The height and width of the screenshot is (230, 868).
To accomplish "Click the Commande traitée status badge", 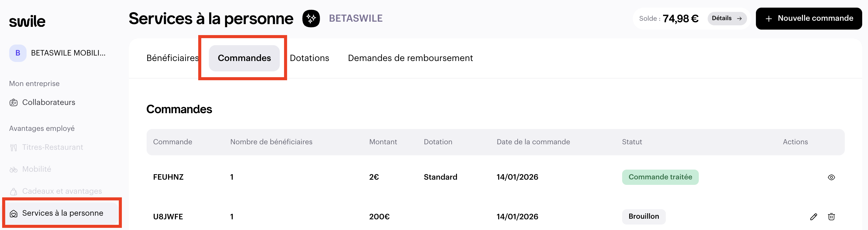I will (x=660, y=177).
